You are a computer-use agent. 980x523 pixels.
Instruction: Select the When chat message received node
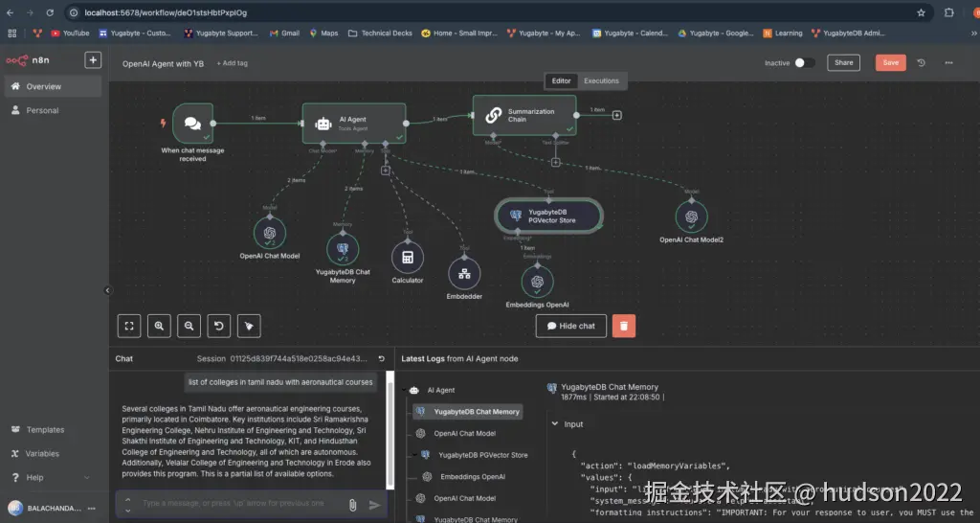tap(192, 124)
